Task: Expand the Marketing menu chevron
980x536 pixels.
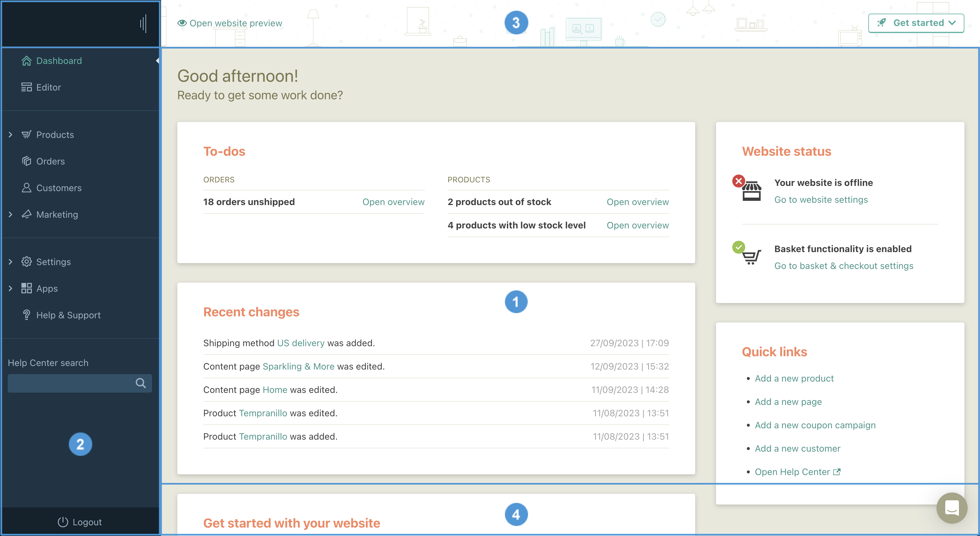Action: (x=10, y=214)
